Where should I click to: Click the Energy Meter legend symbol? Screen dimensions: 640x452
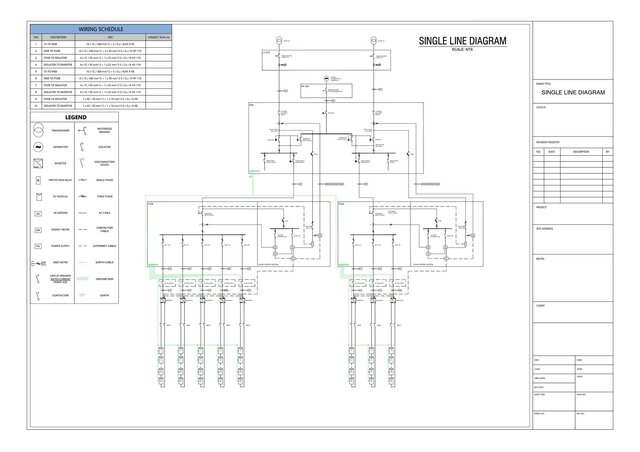pos(38,230)
